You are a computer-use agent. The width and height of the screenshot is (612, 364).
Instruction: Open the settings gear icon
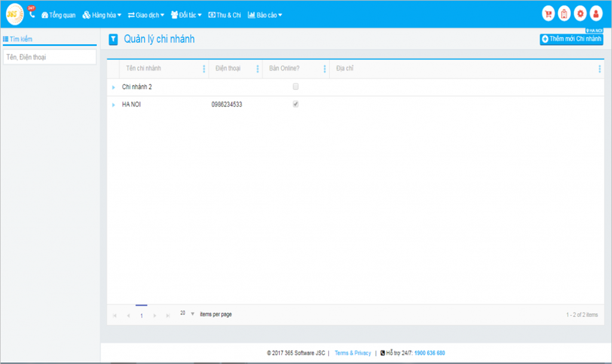[580, 14]
